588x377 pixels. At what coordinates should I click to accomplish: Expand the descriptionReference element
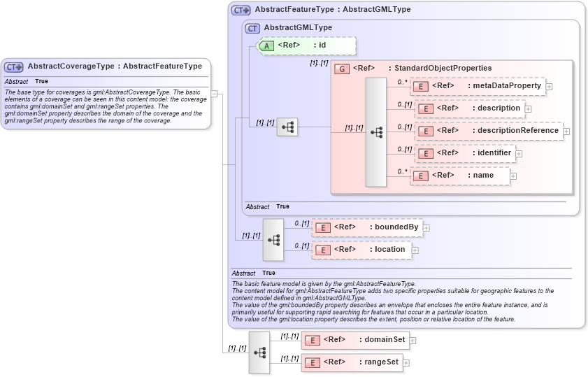click(x=566, y=131)
